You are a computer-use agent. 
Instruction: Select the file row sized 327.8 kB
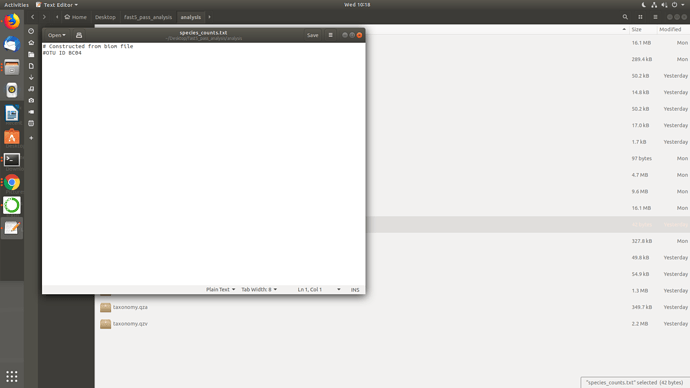point(528,241)
